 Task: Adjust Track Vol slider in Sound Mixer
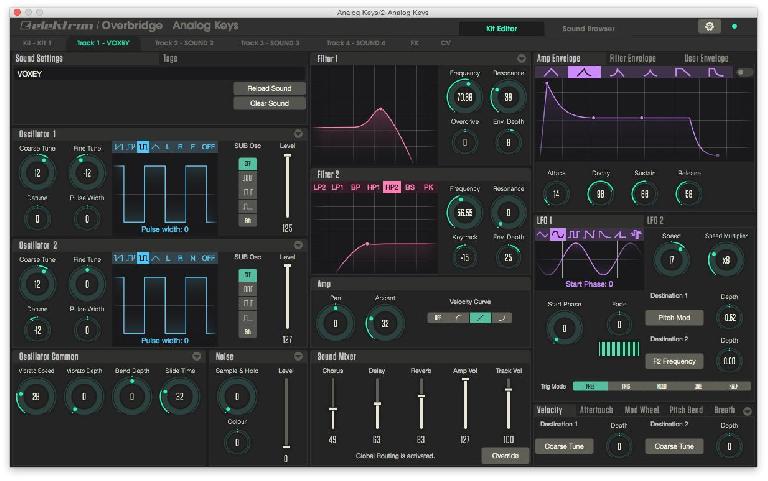click(x=508, y=405)
